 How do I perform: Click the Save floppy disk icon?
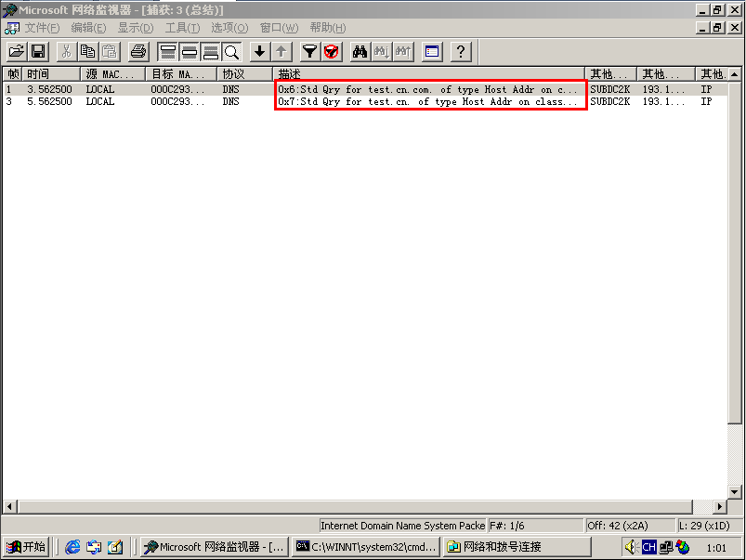38,52
